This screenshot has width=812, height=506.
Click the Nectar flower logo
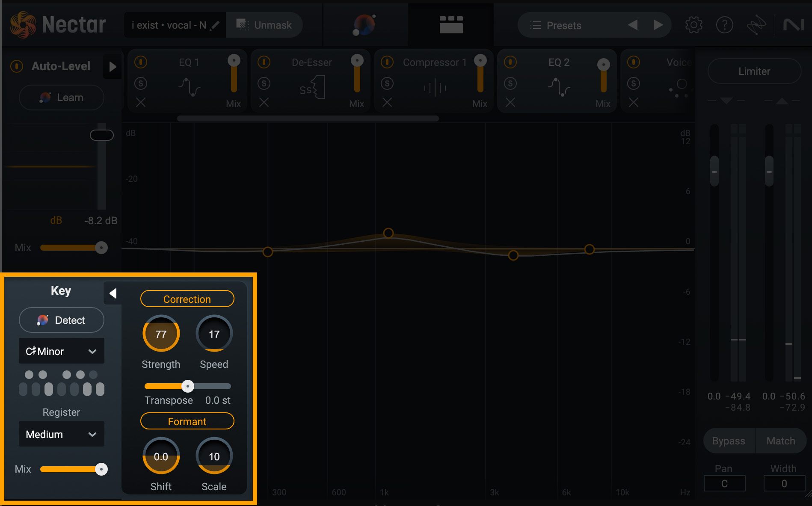[x=23, y=25]
